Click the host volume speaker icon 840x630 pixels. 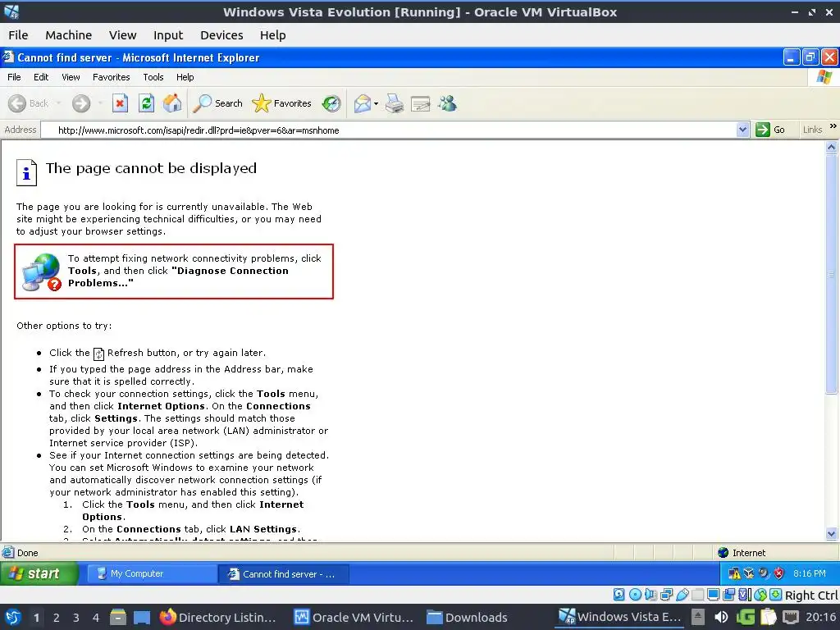coord(722,618)
